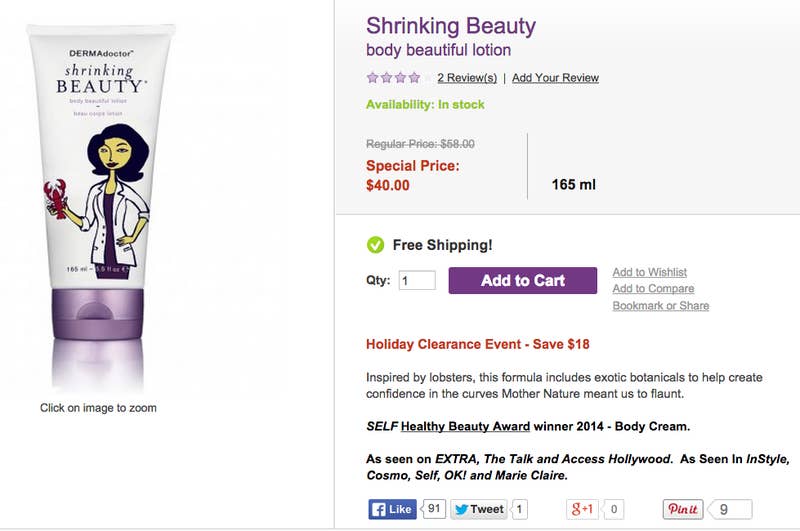Click Add to Compare link
Screen dimensions: 800x531
point(653,289)
